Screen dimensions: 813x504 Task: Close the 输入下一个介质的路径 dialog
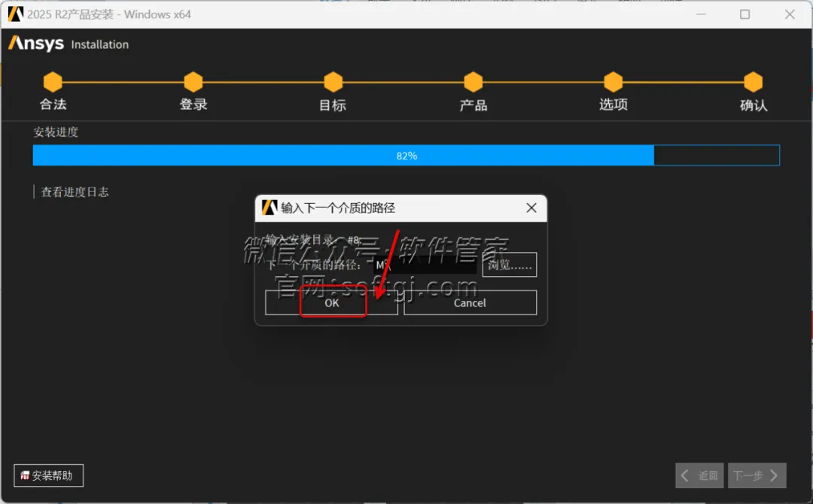531,208
